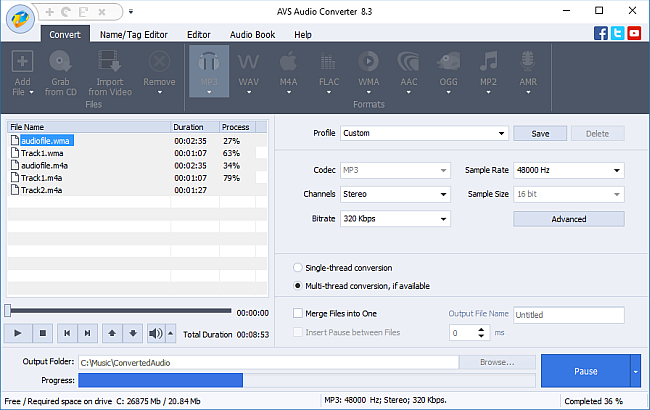
Task: Open the Name/Tag Editor tab
Action: tap(133, 35)
